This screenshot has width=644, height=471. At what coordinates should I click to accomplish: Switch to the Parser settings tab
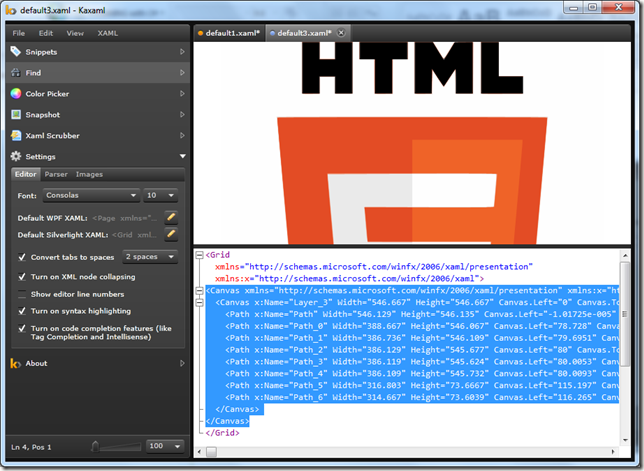[x=56, y=175]
